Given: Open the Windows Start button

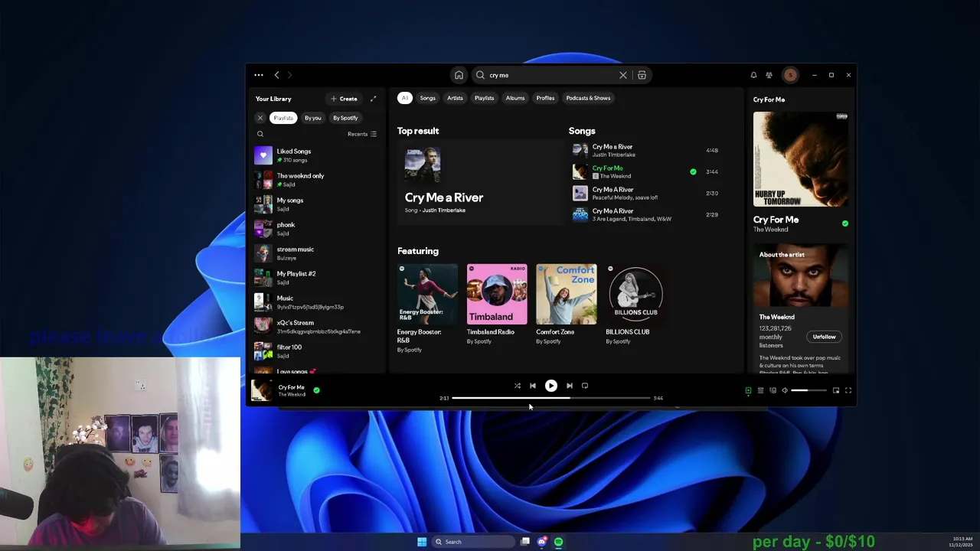Looking at the screenshot, I should click(x=422, y=542).
